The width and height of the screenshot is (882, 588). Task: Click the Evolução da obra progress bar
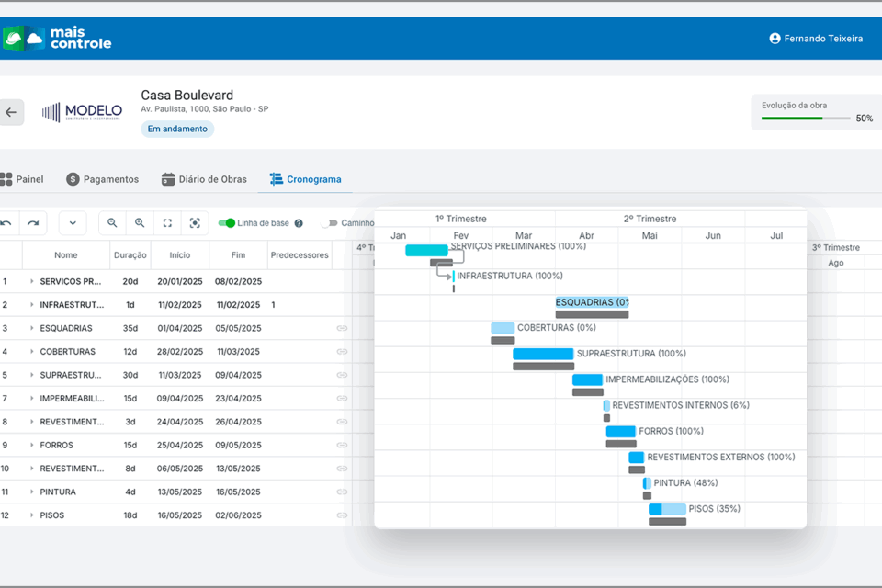point(806,119)
